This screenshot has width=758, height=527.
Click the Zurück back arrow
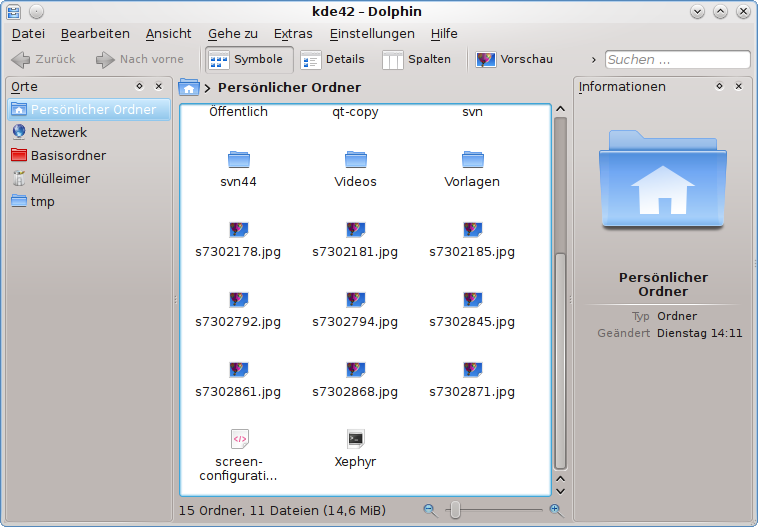tap(44, 60)
